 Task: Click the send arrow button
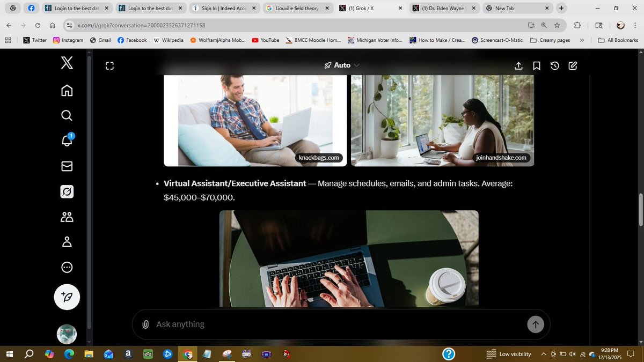pos(535,324)
